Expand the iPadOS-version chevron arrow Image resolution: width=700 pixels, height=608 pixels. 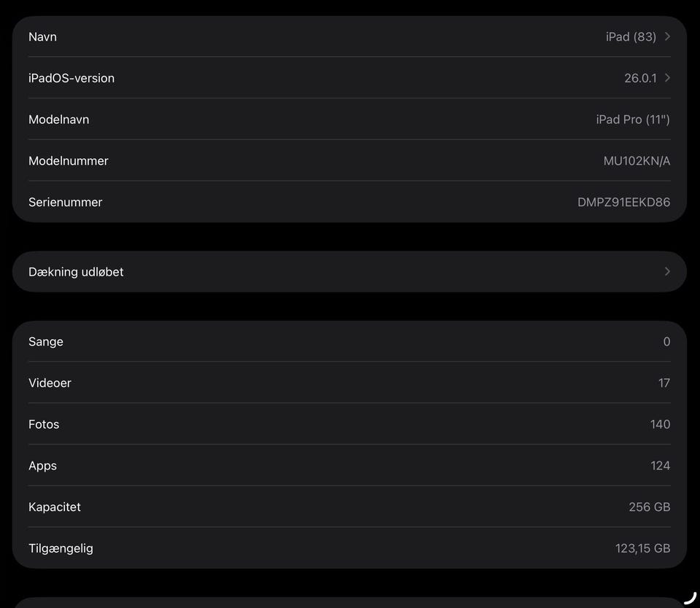pyautogui.click(x=667, y=78)
